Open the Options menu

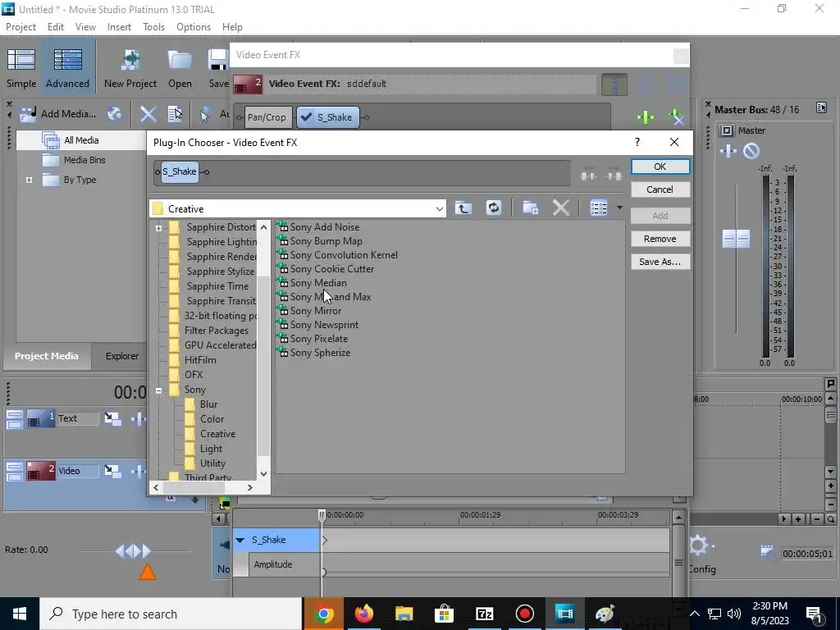194,27
